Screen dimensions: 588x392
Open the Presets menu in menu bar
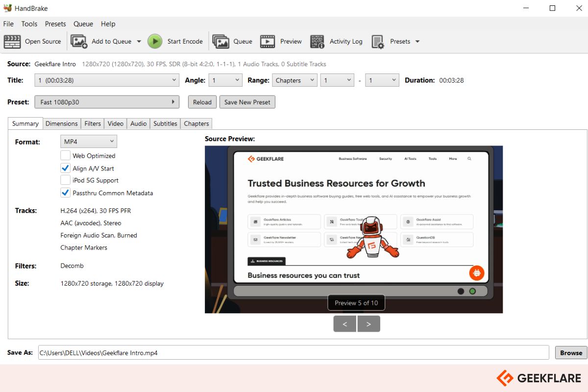click(55, 24)
